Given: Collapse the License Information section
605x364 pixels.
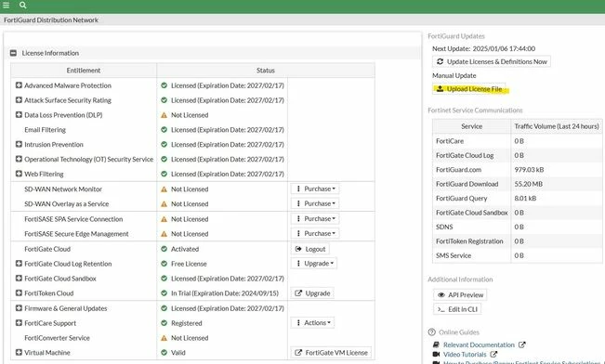Looking at the screenshot, I should (x=13, y=53).
